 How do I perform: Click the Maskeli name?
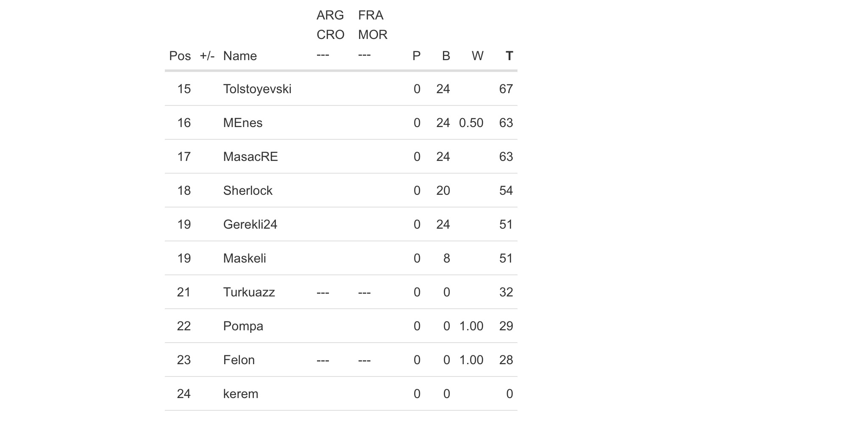coord(245,258)
